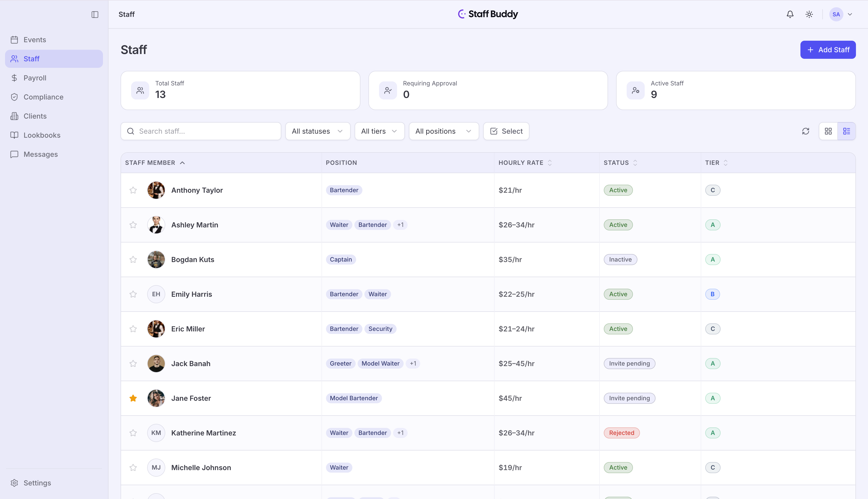
Task: Refresh the staff list
Action: point(806,131)
